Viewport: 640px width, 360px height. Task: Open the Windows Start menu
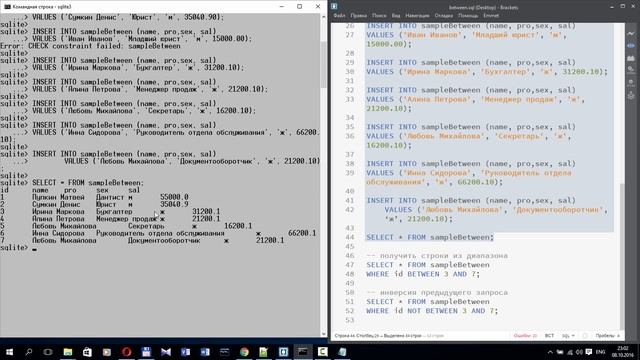click(x=9, y=352)
